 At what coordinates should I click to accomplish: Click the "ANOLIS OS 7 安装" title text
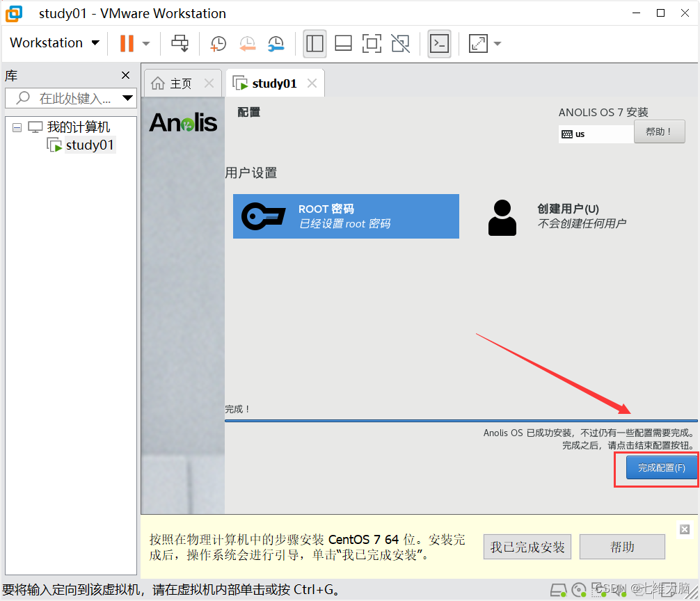click(x=603, y=113)
